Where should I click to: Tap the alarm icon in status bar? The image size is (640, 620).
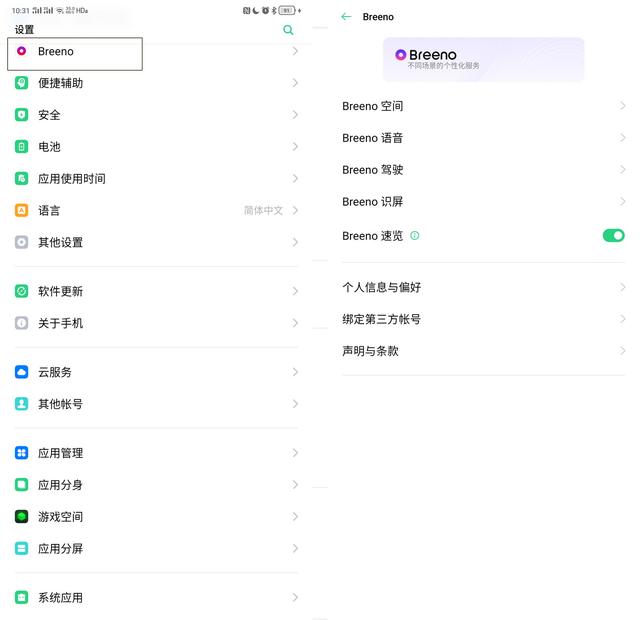tap(265, 11)
